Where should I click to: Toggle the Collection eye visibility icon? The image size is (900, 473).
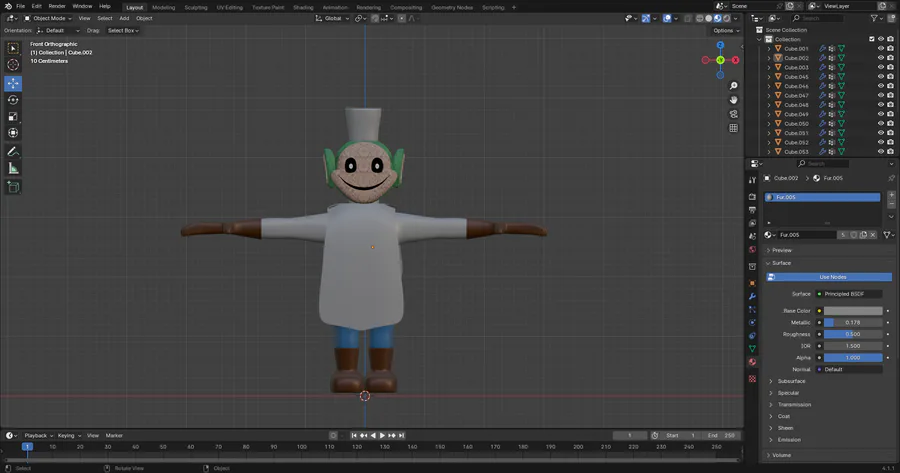pos(880,39)
